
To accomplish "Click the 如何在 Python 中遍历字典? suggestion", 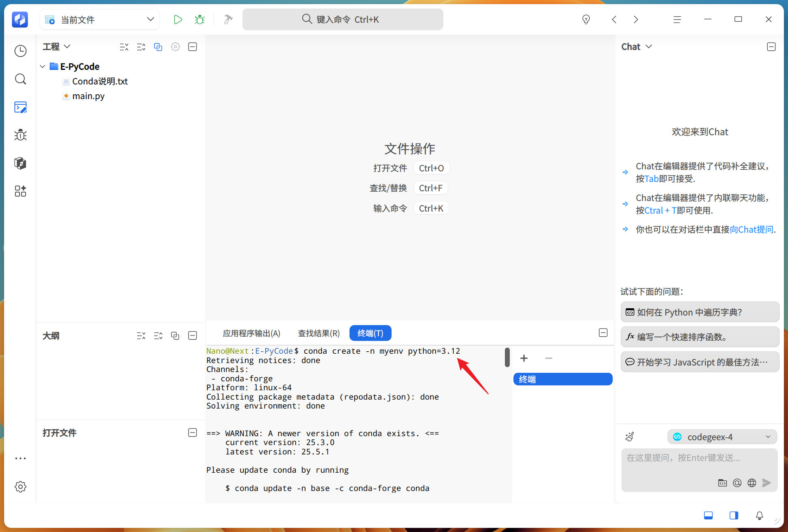I will click(699, 312).
